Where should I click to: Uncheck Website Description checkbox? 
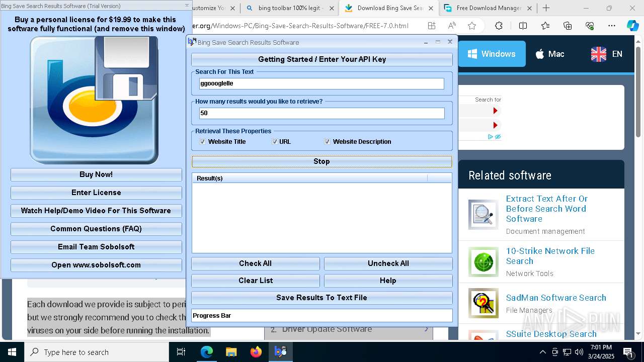327,142
